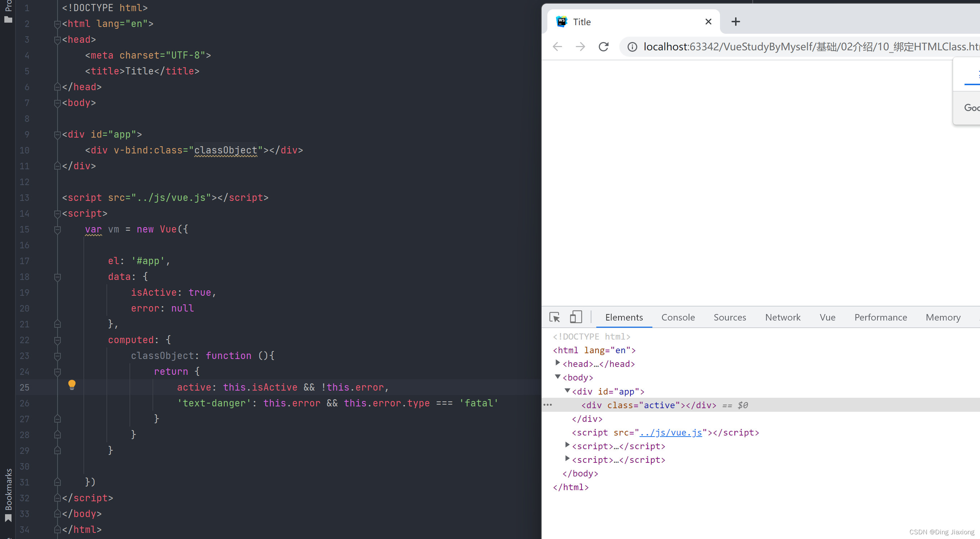This screenshot has height=539, width=980.
Task: Open the Network tab
Action: point(783,317)
